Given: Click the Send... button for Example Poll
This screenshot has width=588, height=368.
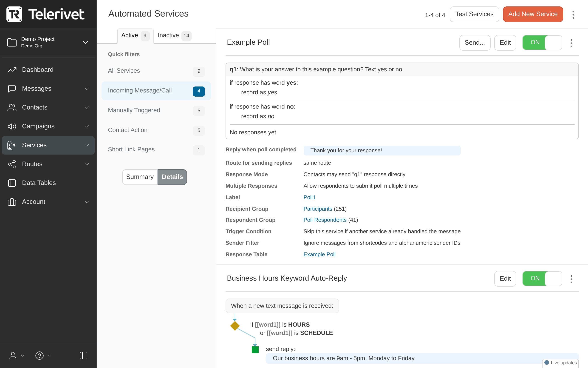Looking at the screenshot, I should [475, 43].
